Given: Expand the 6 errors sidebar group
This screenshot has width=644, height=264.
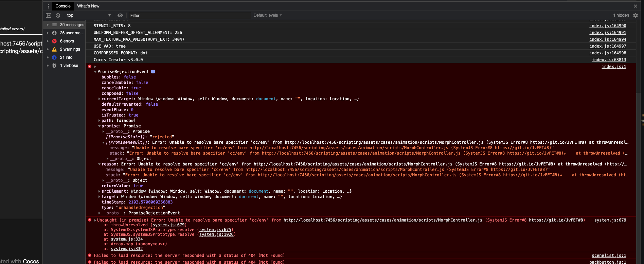Looking at the screenshot, I should pyautogui.click(x=48, y=41).
